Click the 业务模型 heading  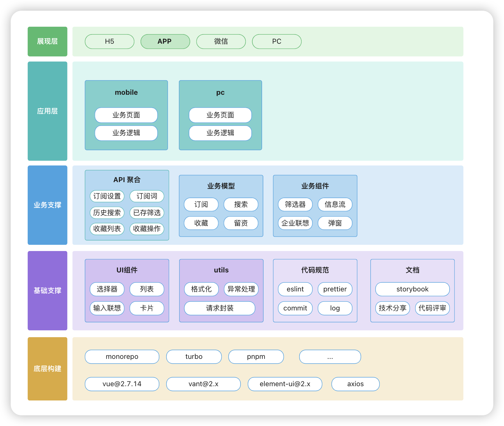click(221, 186)
